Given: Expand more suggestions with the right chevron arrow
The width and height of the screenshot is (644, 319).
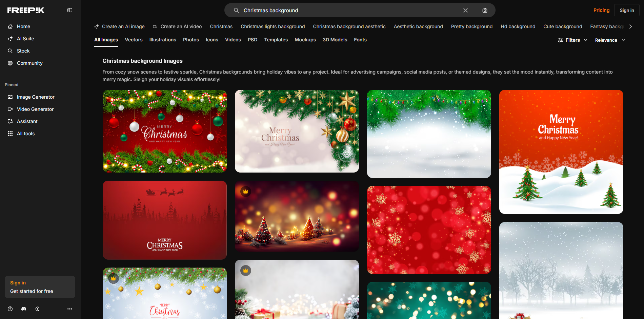Looking at the screenshot, I should pos(630,26).
